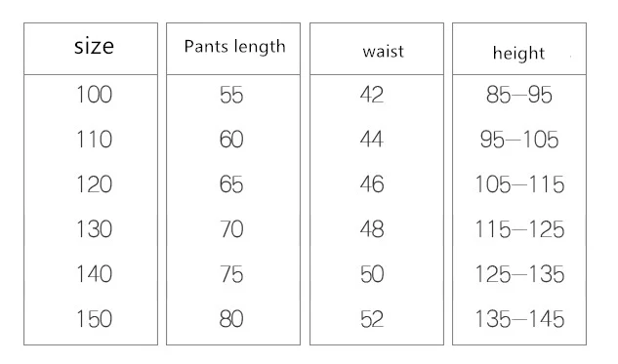Click the 'size' column header

point(94,47)
